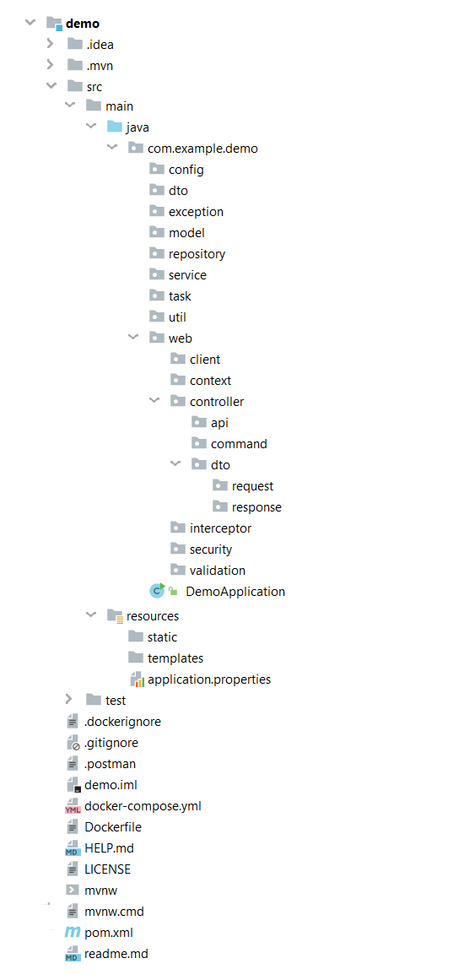Click the application.properties file icon

click(136, 679)
